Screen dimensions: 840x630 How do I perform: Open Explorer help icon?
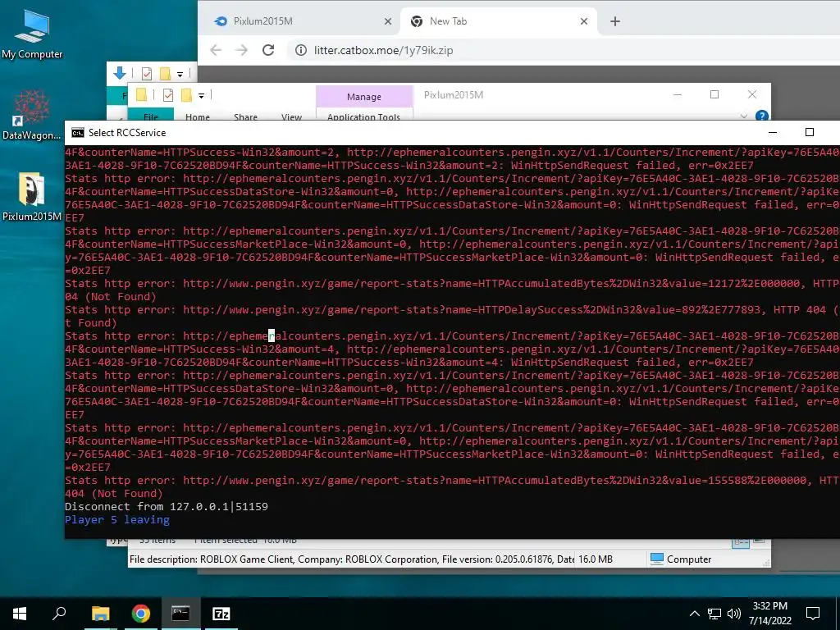coord(761,116)
